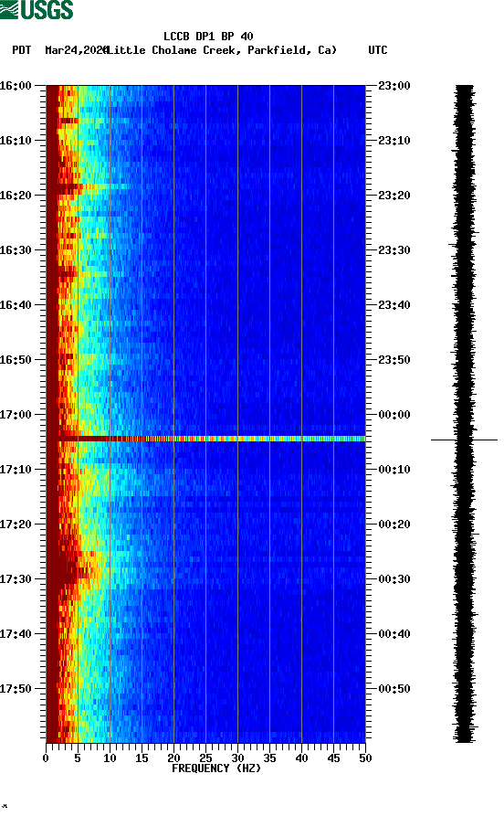
Task: Click the 00:20 UTC time label
Action: point(394,525)
